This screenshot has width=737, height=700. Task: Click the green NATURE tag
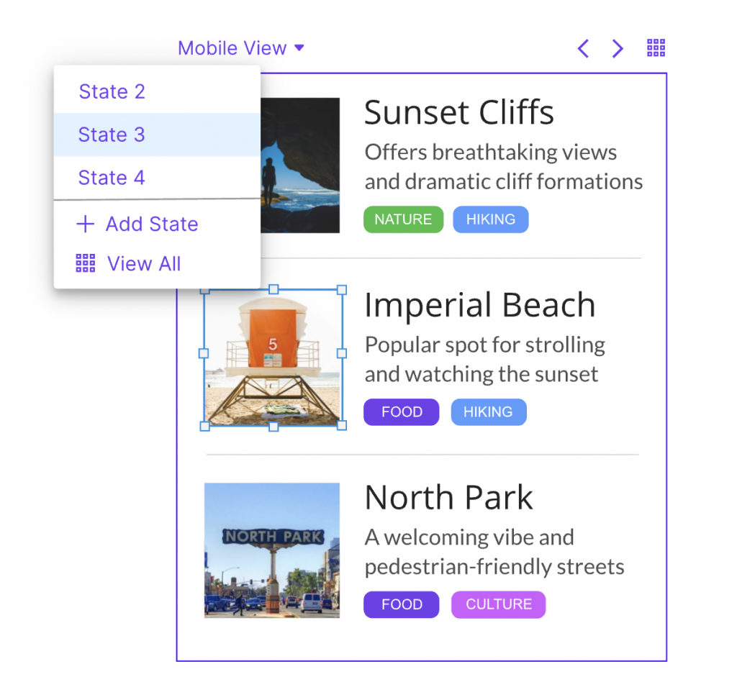(402, 220)
